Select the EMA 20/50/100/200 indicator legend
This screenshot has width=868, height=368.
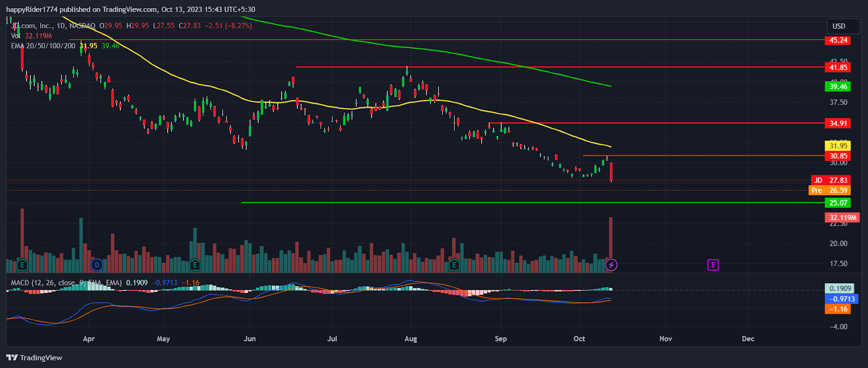coord(43,46)
